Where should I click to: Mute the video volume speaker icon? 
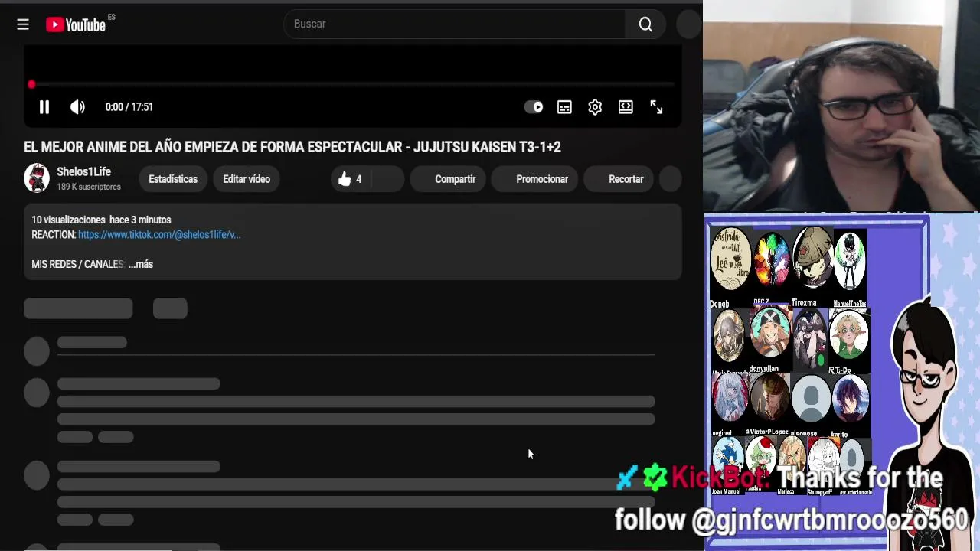pyautogui.click(x=77, y=107)
